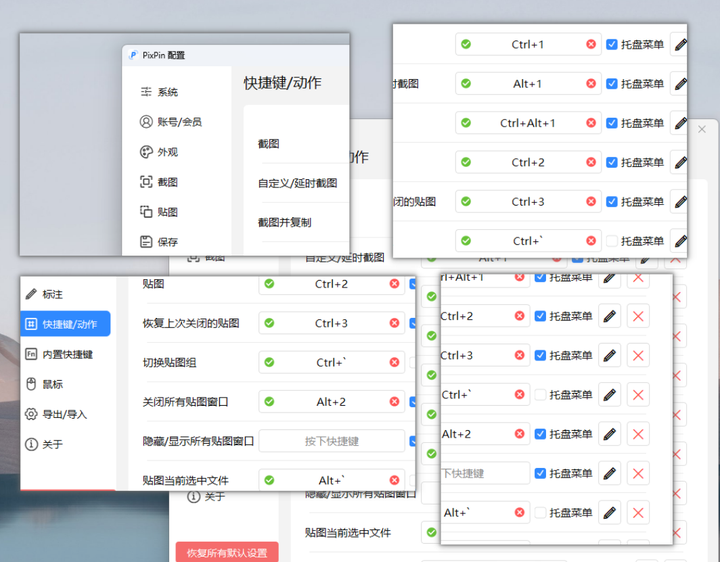
Task: Select 贴图 sidebar item in the PixPin 配置 pinned image
Action: [x=159, y=212]
